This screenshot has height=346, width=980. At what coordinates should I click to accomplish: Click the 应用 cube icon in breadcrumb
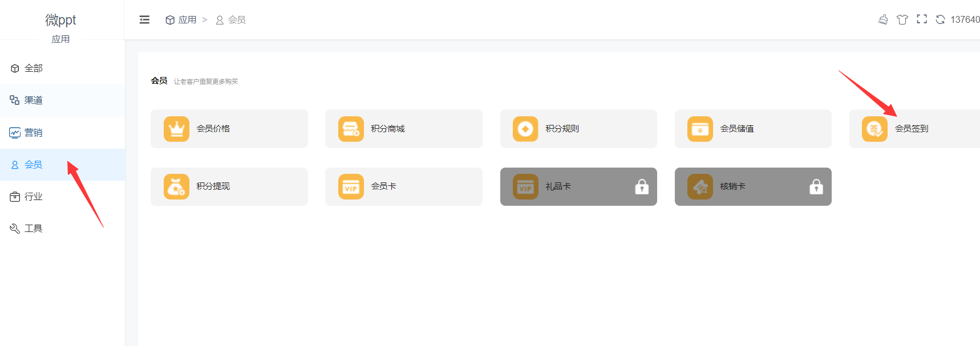click(x=170, y=20)
